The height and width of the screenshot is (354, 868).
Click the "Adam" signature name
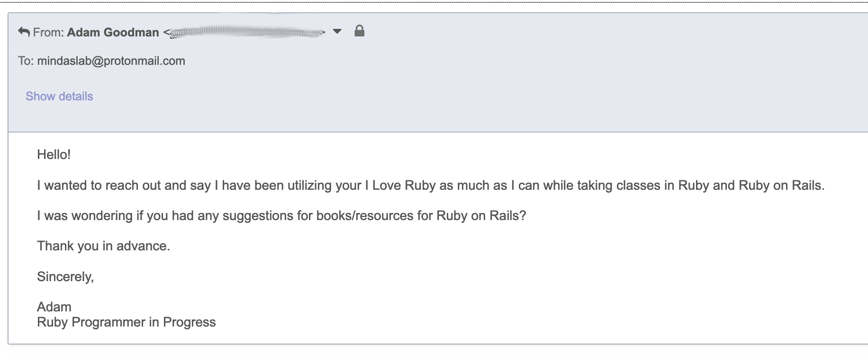54,307
